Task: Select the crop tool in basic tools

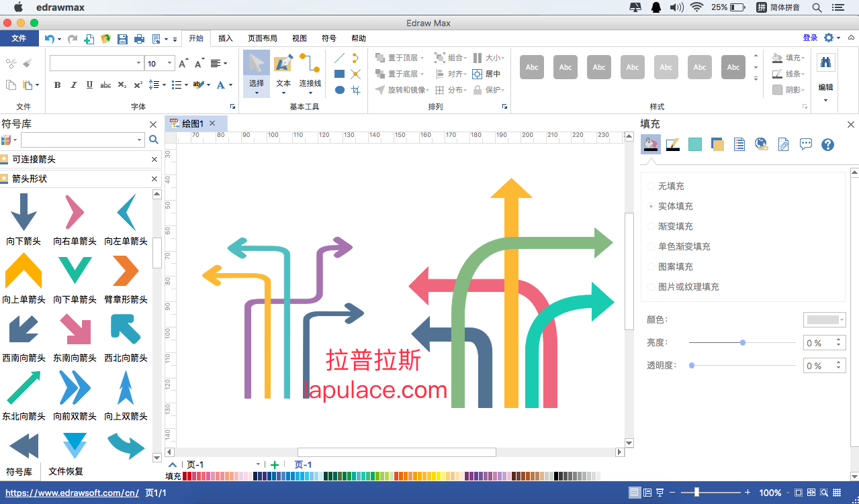Action: pyautogui.click(x=356, y=90)
